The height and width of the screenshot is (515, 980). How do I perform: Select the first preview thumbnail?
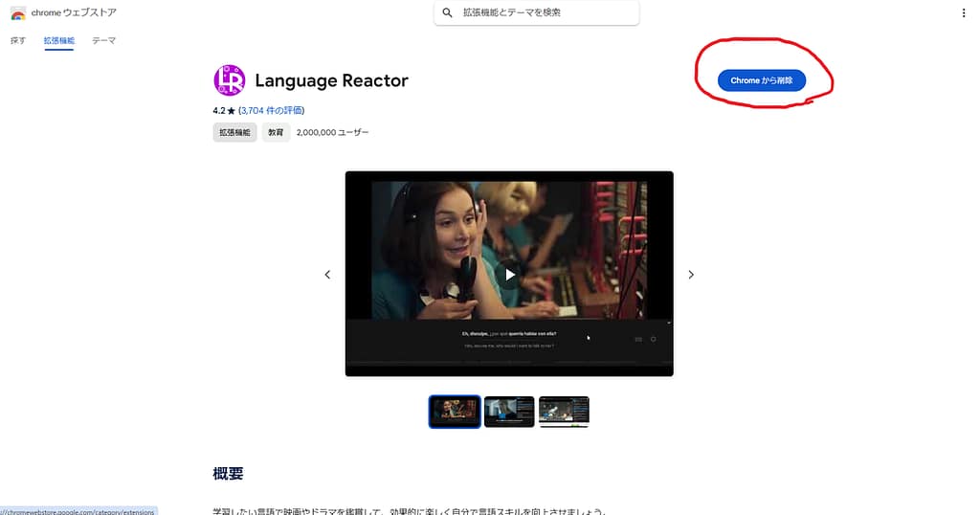[x=455, y=412]
